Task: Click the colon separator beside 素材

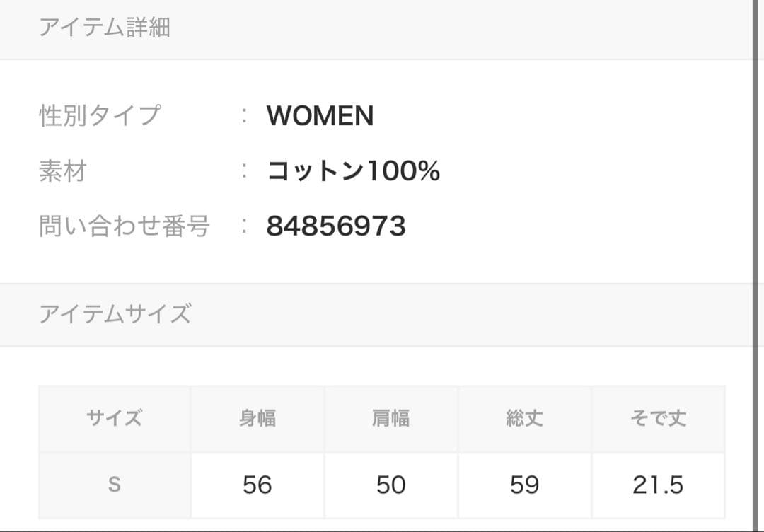Action: (245, 171)
